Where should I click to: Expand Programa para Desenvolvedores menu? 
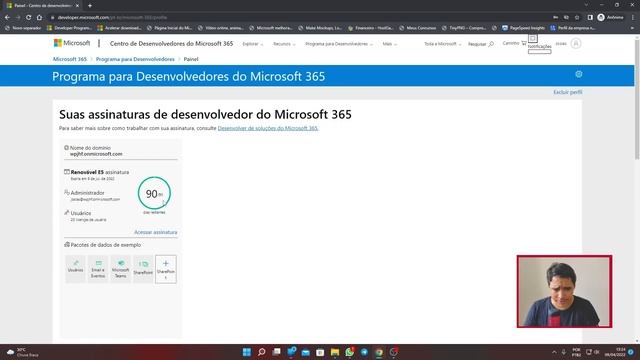coord(339,44)
